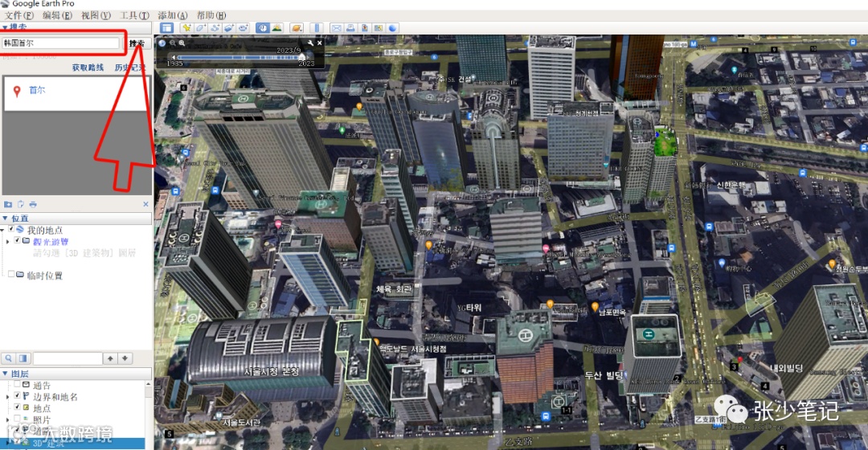The image size is (868, 450).
Task: Copy search results to clipboard icon
Action: click(20, 204)
